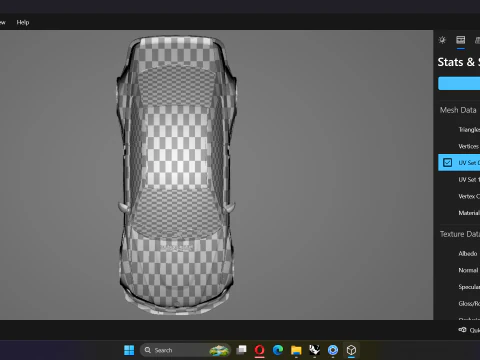Open Task View from the taskbar
The height and width of the screenshot is (360, 480).
pos(241,350)
